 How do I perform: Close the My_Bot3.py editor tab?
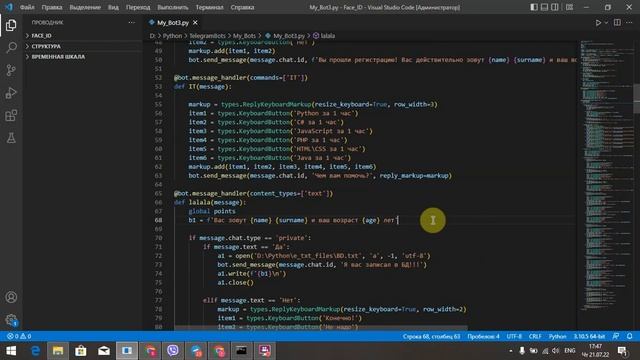(x=195, y=23)
